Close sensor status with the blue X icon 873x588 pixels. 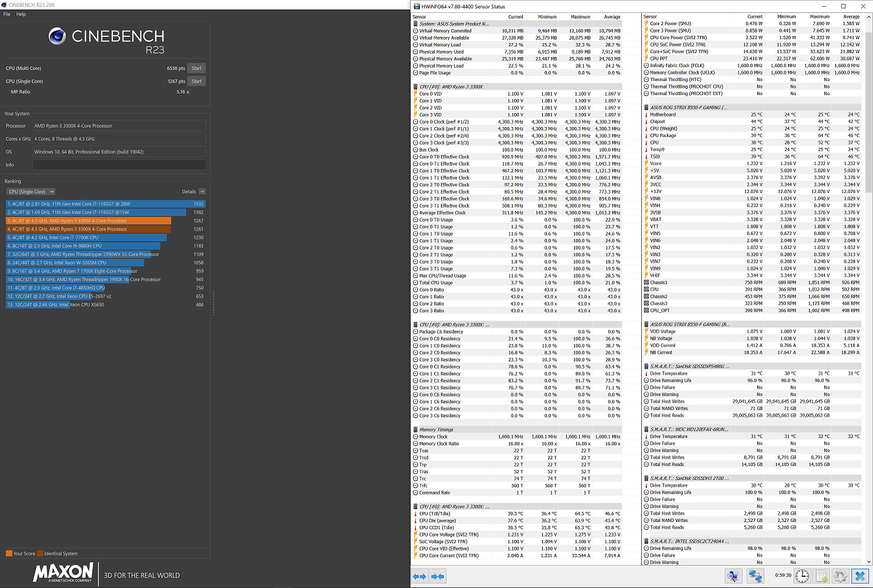860,576
